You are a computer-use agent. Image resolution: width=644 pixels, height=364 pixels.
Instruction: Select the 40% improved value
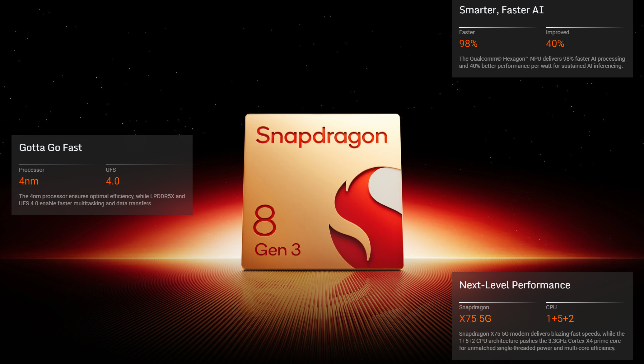[555, 44]
